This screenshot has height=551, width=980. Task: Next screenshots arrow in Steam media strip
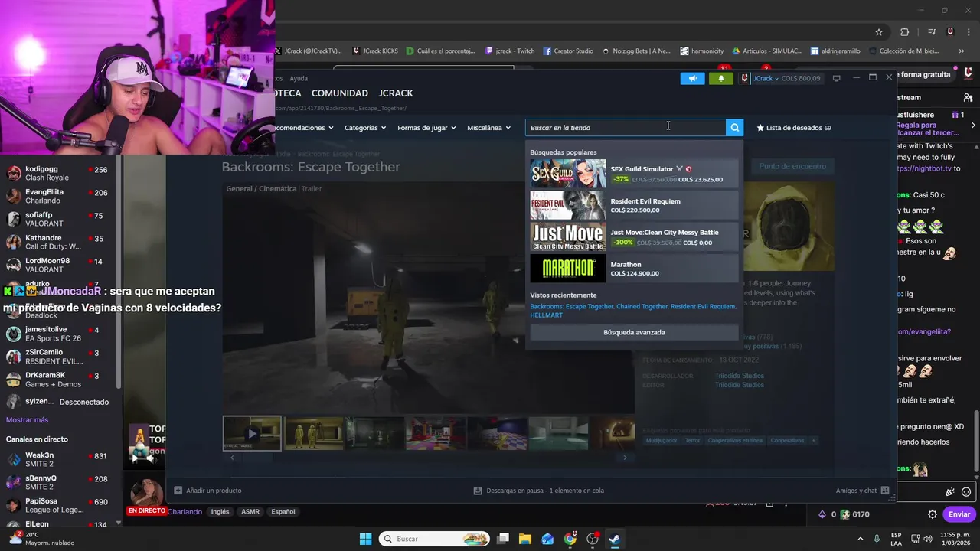(625, 458)
